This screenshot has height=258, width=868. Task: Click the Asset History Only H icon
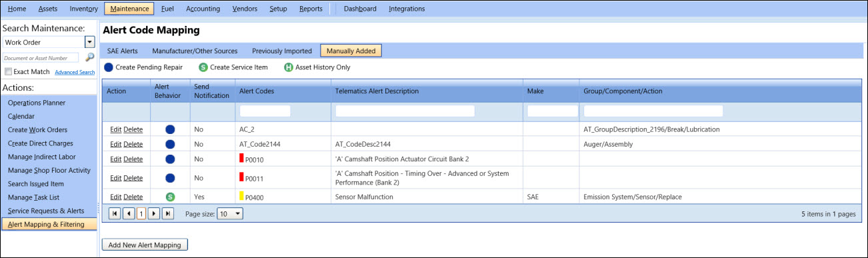coord(289,67)
